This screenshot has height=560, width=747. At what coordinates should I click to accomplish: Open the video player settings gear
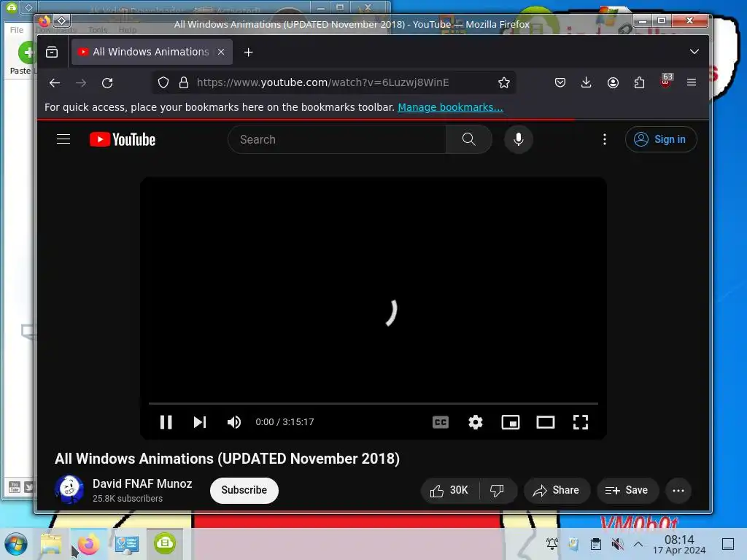476,422
